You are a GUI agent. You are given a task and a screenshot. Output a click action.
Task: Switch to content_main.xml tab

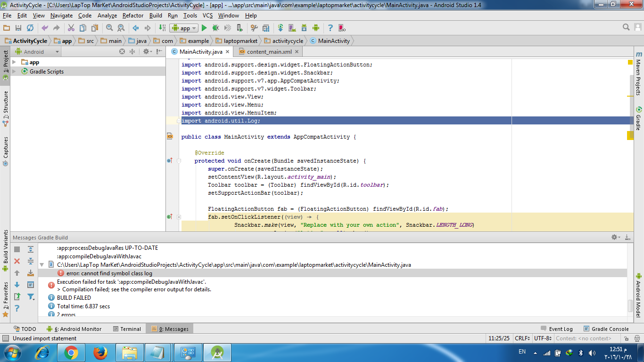pyautogui.click(x=269, y=52)
